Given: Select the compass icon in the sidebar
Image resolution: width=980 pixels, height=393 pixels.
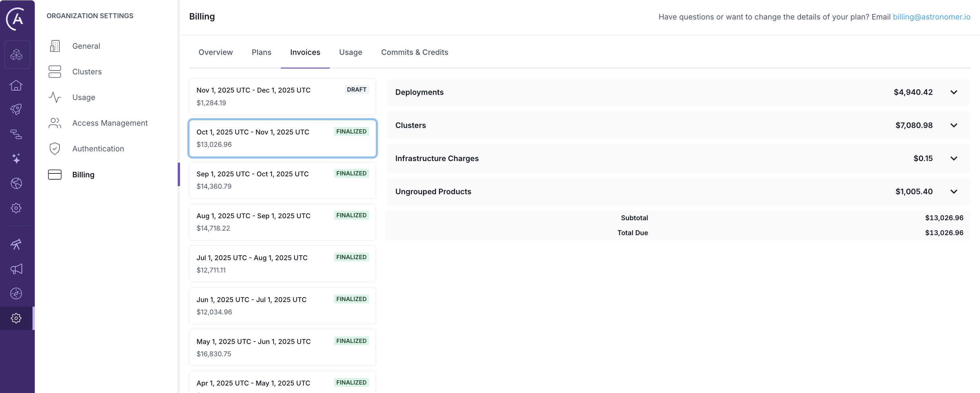Looking at the screenshot, I should [16, 293].
